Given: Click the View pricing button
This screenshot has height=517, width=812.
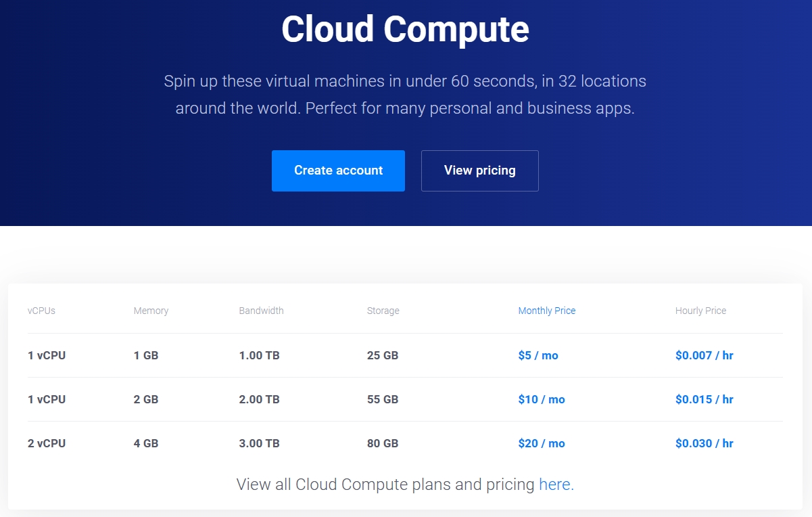Looking at the screenshot, I should pyautogui.click(x=479, y=171).
